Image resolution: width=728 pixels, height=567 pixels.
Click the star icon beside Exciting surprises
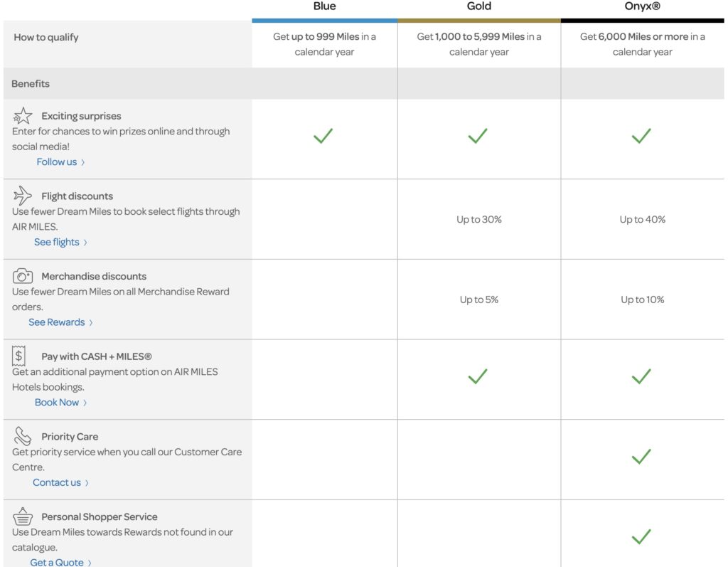[23, 116]
